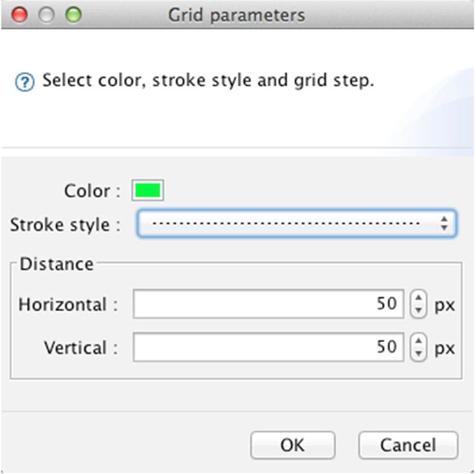
Task: Decrease Vertical distance with the down arrow
Action: pos(418,354)
